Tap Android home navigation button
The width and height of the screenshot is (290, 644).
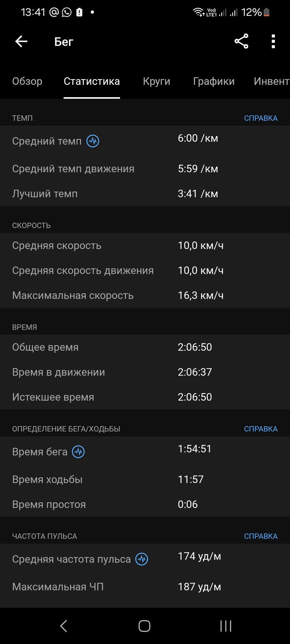coord(144,626)
